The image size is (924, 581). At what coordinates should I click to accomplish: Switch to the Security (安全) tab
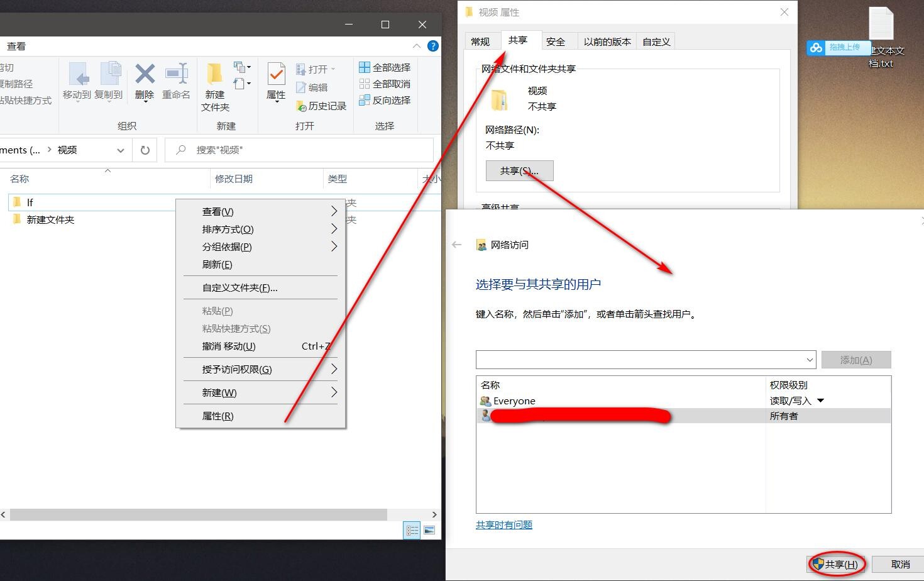(x=555, y=42)
